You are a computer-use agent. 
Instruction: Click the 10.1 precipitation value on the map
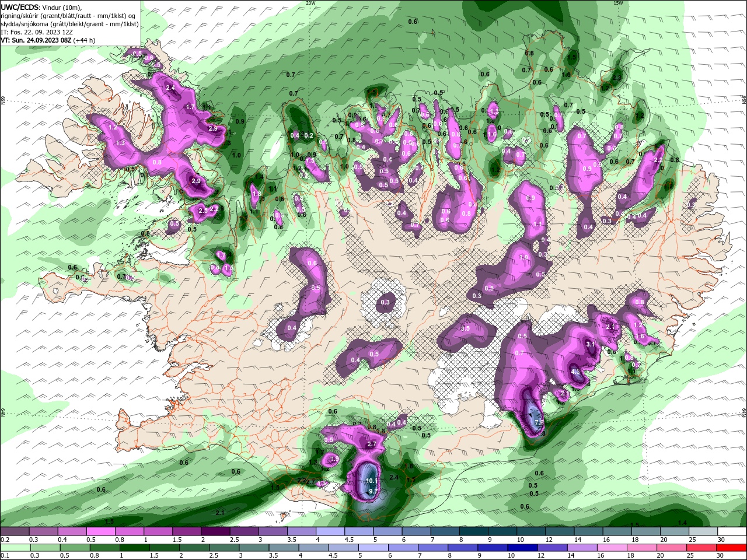point(371,481)
